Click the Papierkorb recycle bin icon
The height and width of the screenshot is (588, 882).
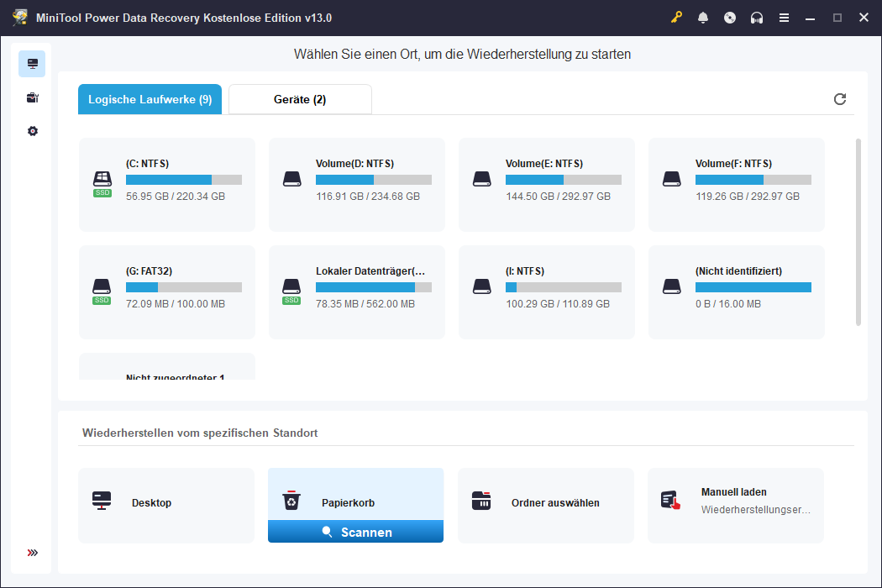(291, 501)
